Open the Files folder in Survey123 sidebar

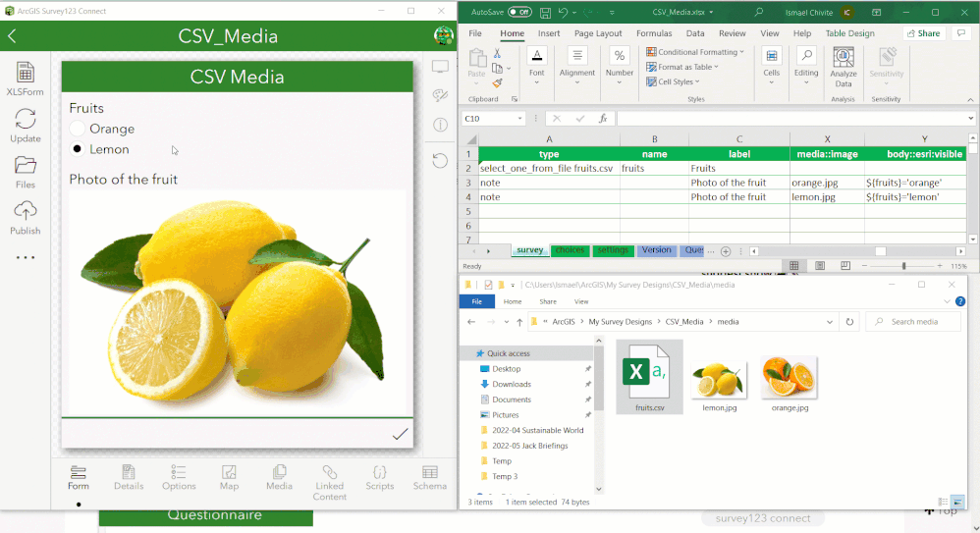(x=25, y=172)
